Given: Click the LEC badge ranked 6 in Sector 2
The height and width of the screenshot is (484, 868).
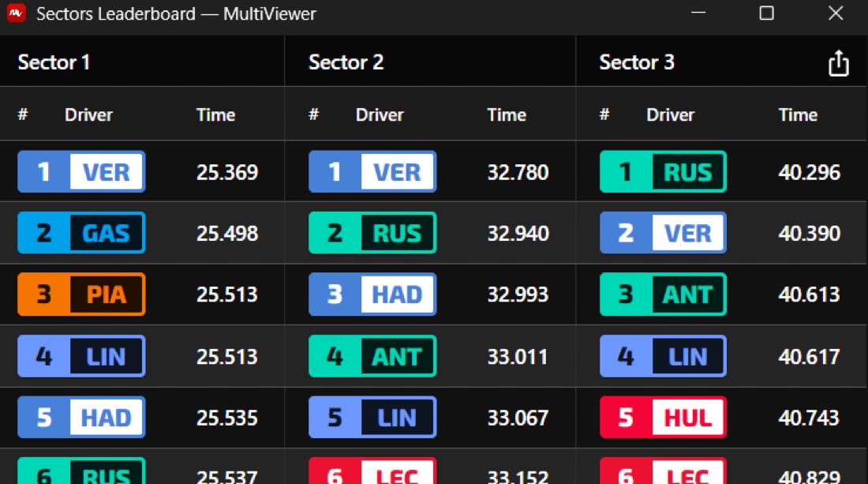Looking at the screenshot, I should click(x=372, y=471).
